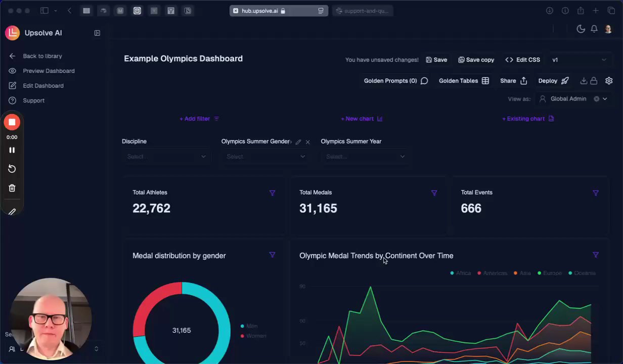Open Olympics Summer Gender filter dropdown
Image resolution: width=623 pixels, height=364 pixels.
pyautogui.click(x=265, y=157)
